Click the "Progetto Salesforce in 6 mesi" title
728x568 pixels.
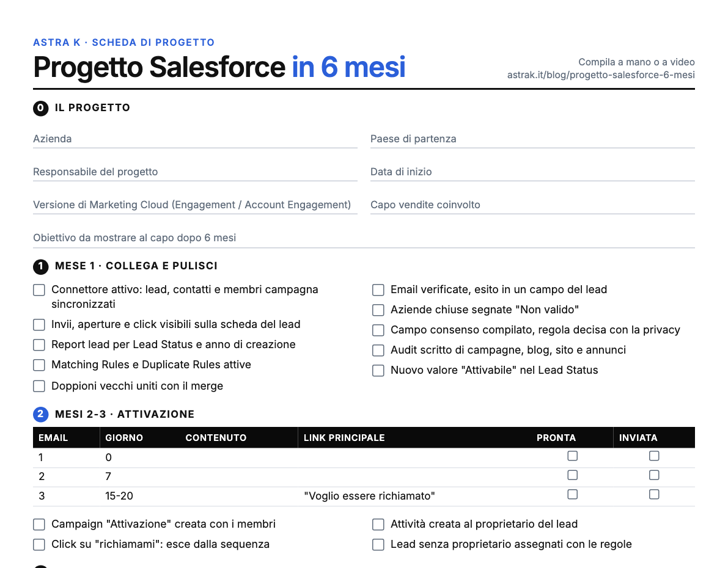click(219, 67)
